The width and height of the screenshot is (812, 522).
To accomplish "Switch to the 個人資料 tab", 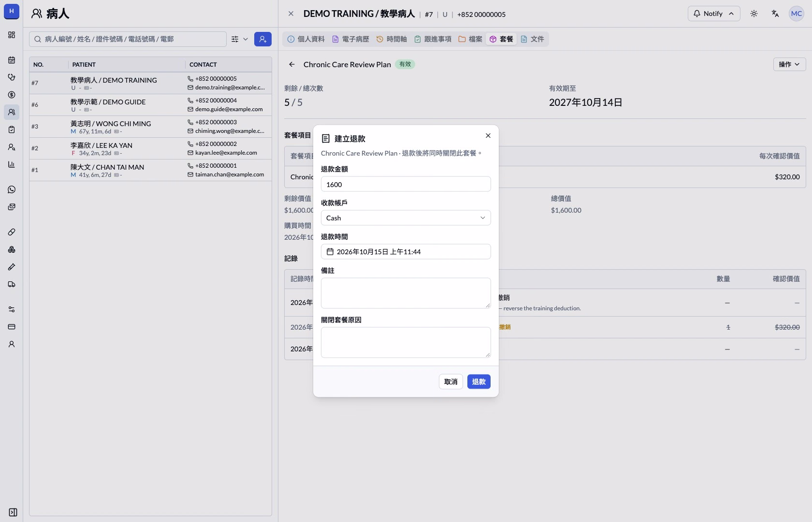I will pos(306,39).
